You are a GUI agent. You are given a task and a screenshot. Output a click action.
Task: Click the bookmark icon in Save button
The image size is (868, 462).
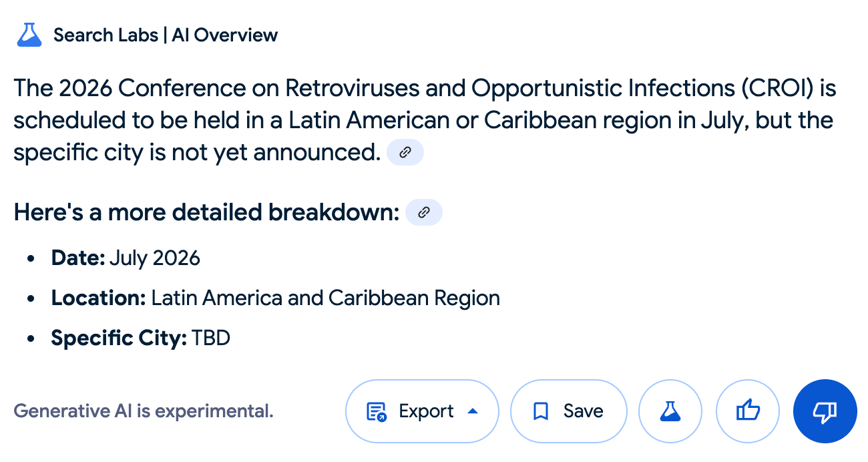tap(541, 411)
